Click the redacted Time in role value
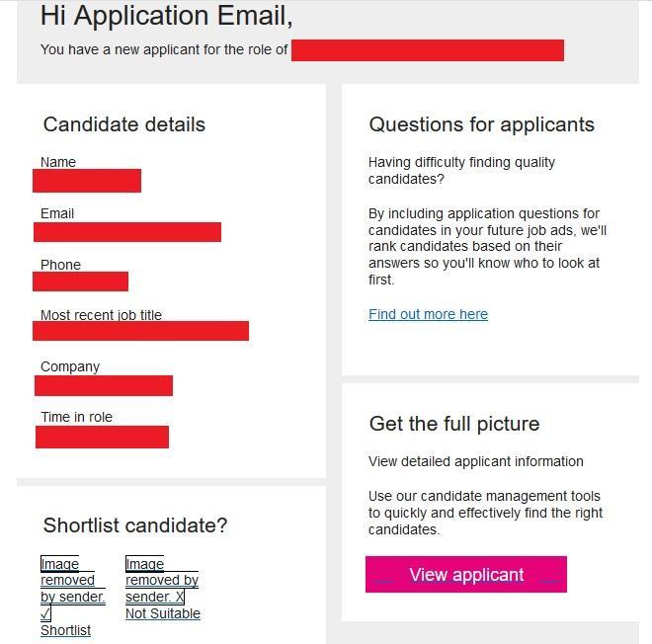This screenshot has width=652, height=644. (x=102, y=437)
